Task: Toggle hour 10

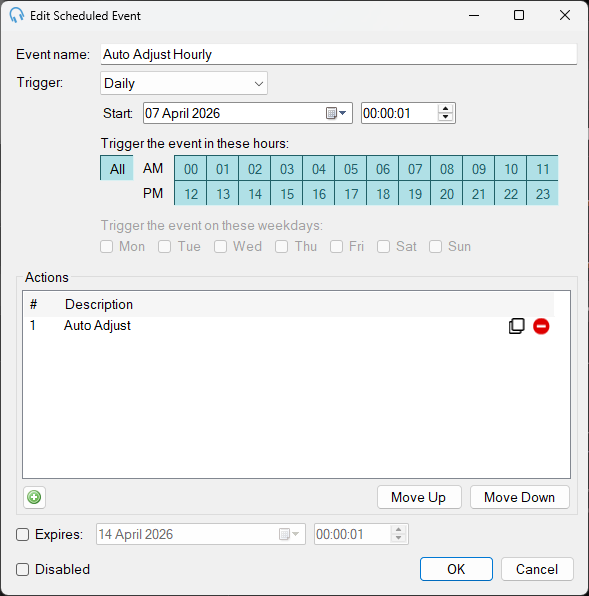Action: coord(511,168)
